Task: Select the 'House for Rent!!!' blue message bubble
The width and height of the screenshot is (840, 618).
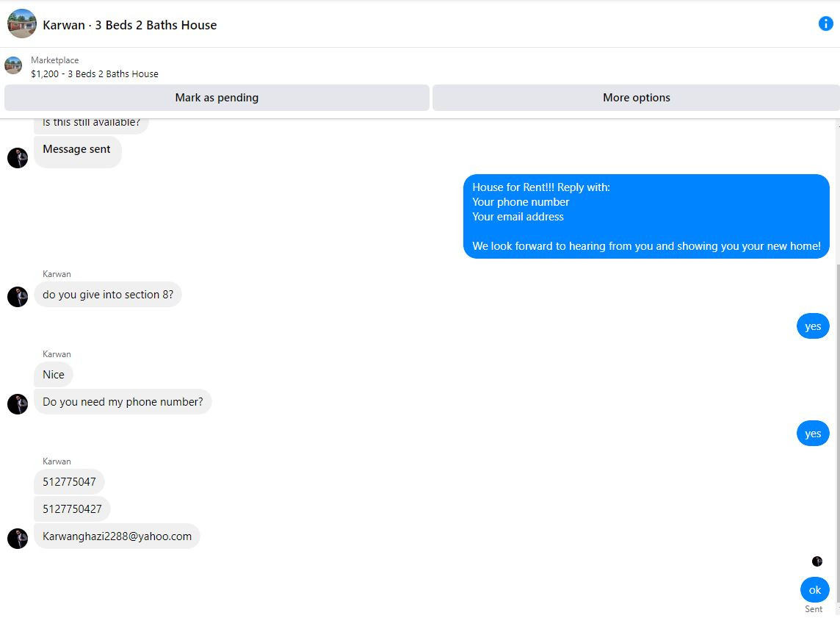Action: click(646, 217)
